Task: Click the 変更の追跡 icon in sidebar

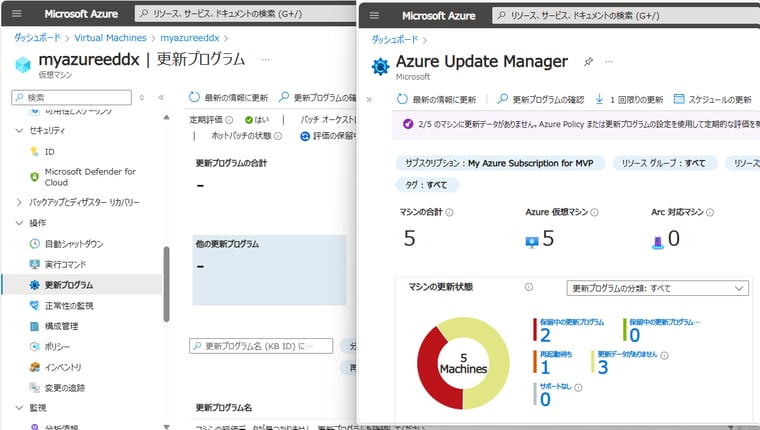Action: click(x=34, y=388)
